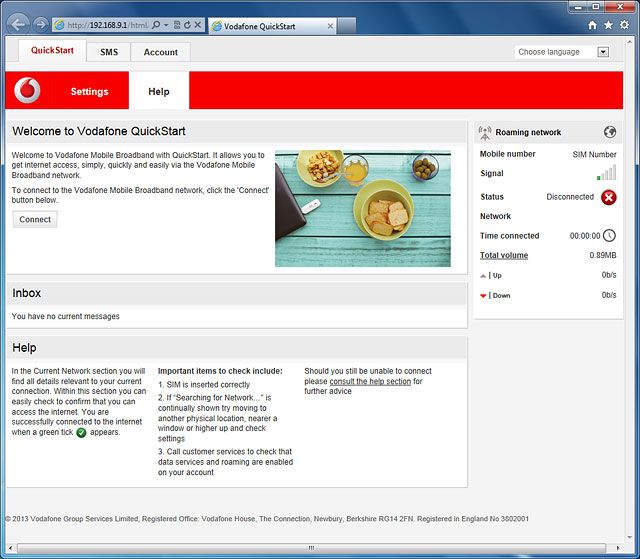The height and width of the screenshot is (559, 640).
Task: Go to browser home page icon
Action: coord(591,24)
